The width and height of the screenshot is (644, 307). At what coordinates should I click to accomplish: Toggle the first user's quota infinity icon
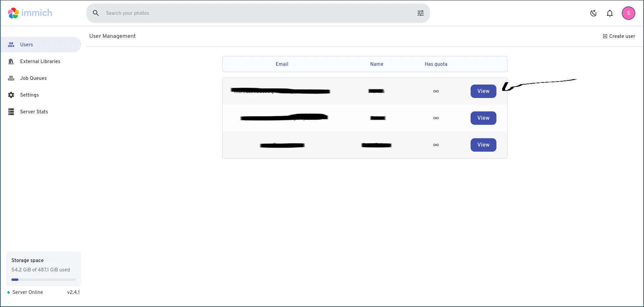[436, 91]
